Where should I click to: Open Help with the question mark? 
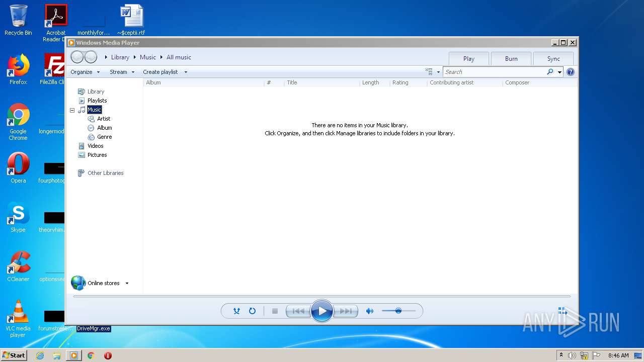click(x=571, y=72)
